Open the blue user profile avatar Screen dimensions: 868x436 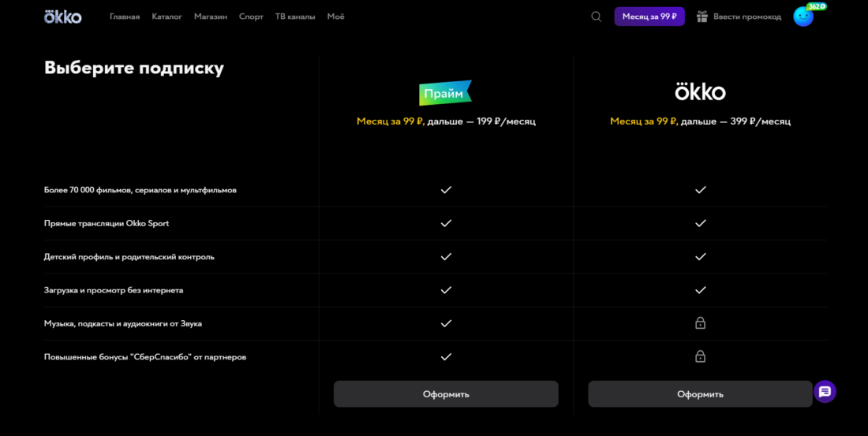tap(803, 17)
